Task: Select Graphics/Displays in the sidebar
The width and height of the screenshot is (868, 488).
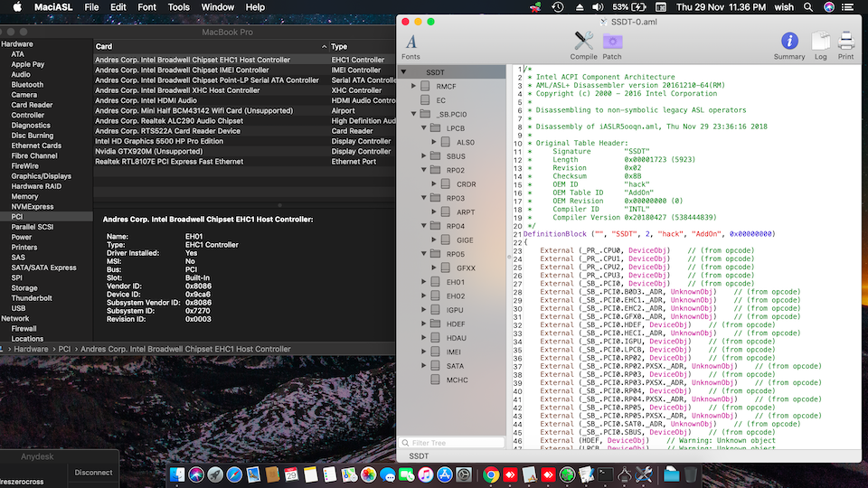Action: pos(41,176)
